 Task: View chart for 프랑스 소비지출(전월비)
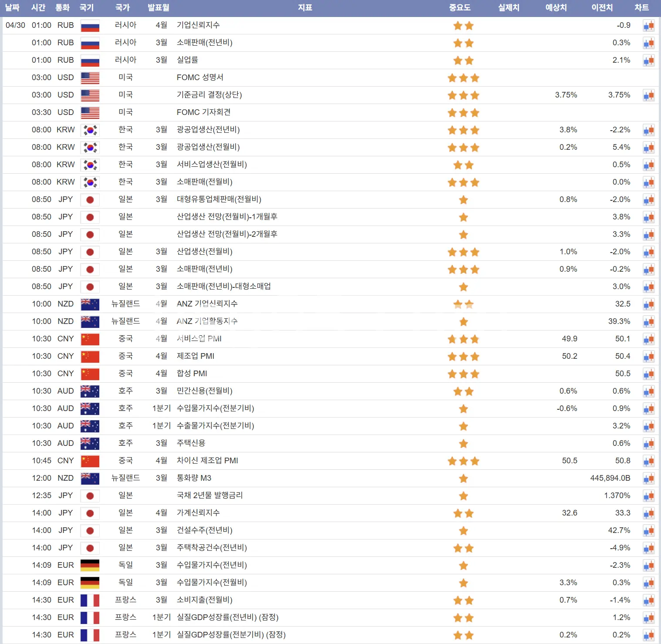[x=648, y=600]
